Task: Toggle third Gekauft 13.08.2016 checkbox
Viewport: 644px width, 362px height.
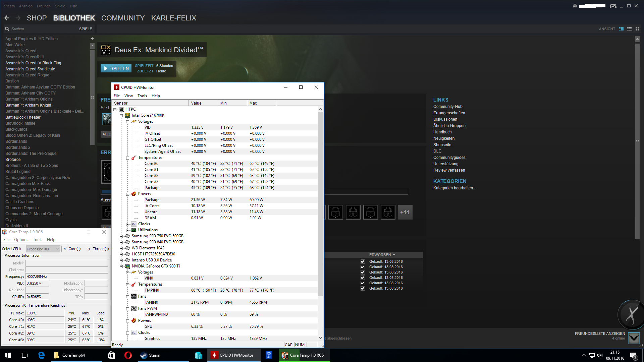Action: [x=363, y=272]
